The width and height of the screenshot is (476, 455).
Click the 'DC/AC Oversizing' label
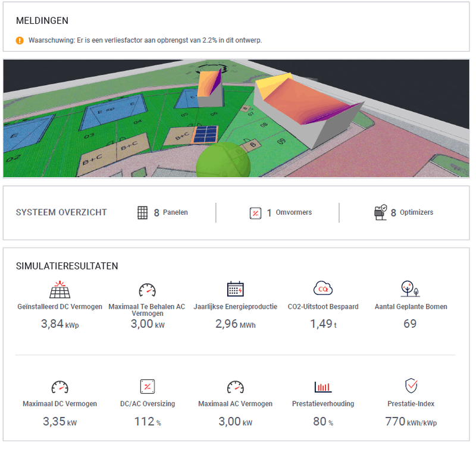(x=148, y=404)
